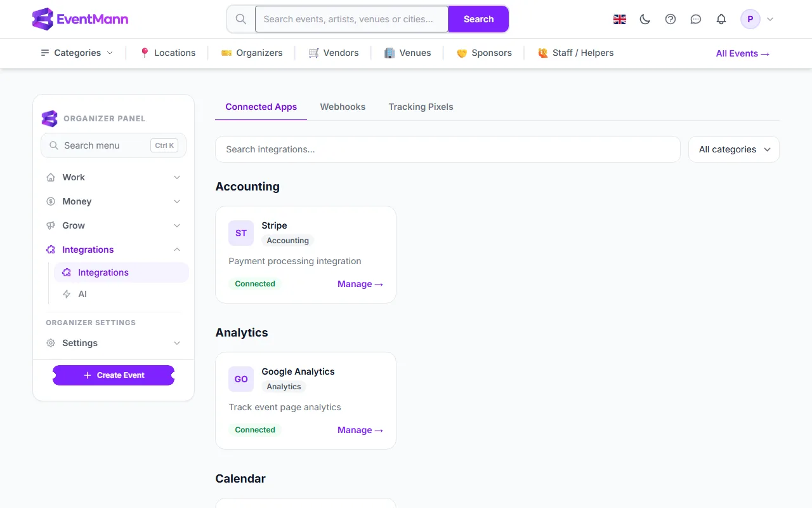Click the Google Analytics GO icon
Image resolution: width=812 pixels, height=508 pixels.
click(241, 379)
